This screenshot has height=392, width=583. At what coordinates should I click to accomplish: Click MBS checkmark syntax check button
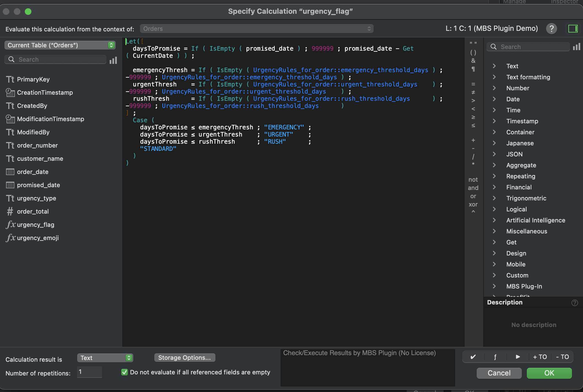(473, 357)
